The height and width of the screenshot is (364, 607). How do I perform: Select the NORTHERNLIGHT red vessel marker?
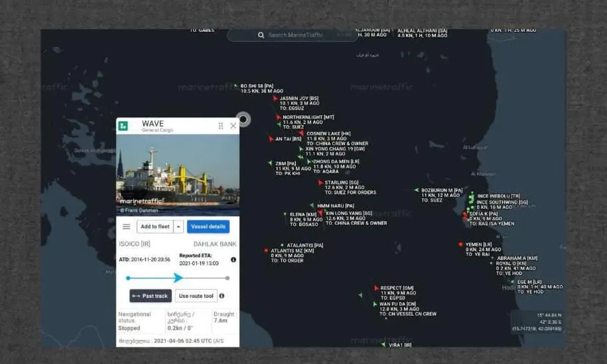click(x=278, y=117)
